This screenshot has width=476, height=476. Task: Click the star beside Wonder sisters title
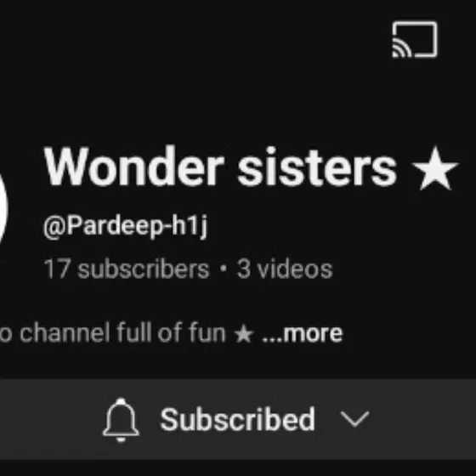pos(434,168)
